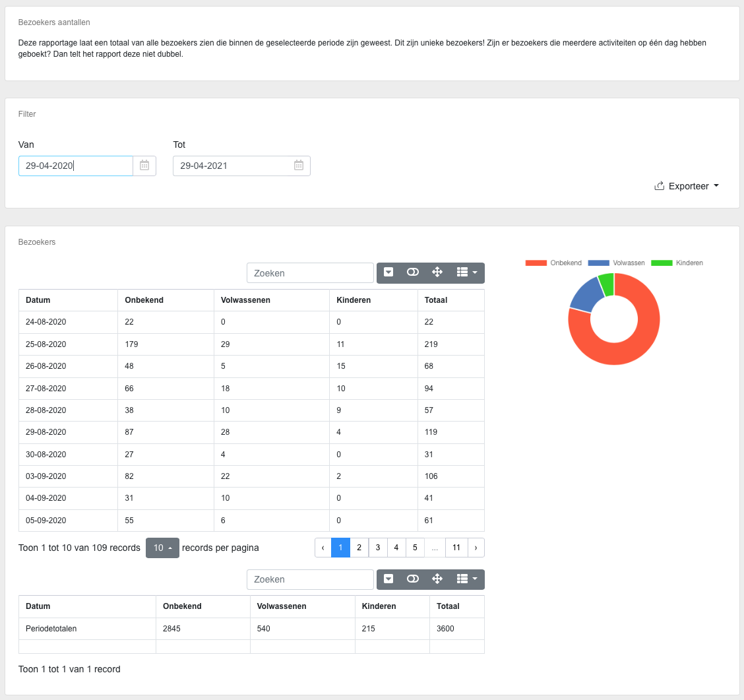The height and width of the screenshot is (700, 744).
Task: Go to page 2 of the records
Action: pos(359,548)
